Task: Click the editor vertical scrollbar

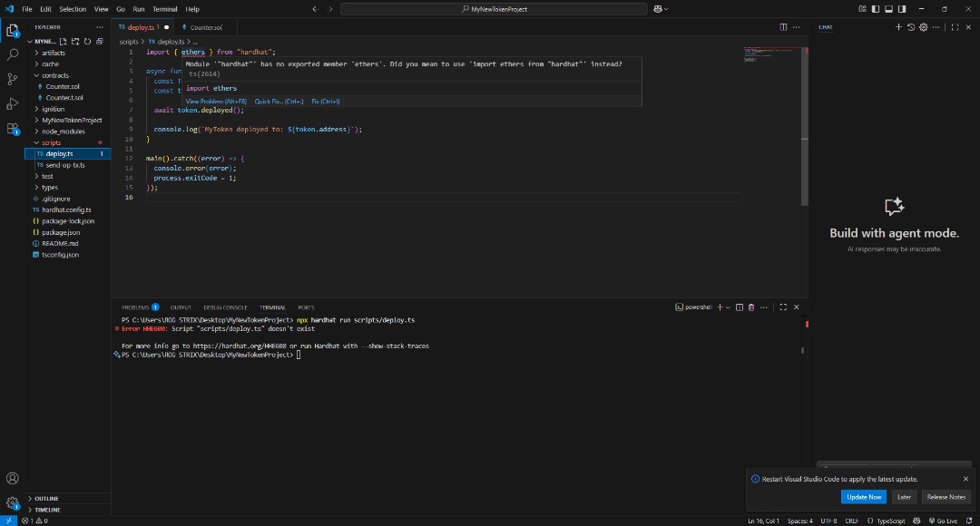Action: (805, 126)
